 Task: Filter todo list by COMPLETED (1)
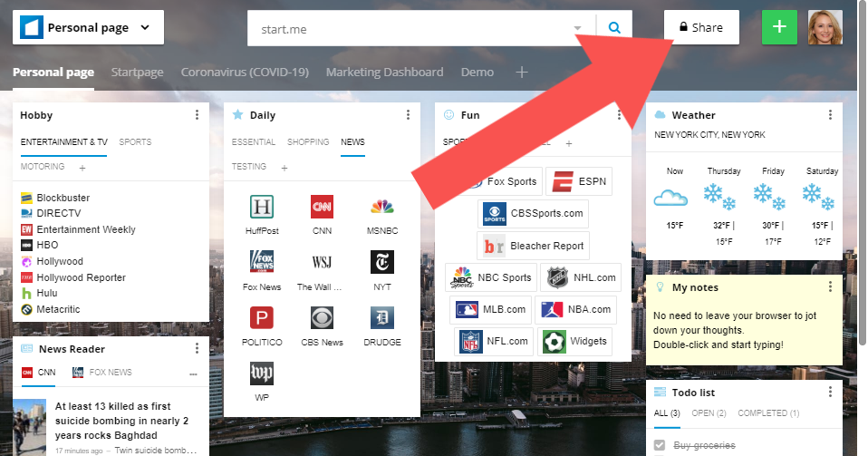[x=768, y=412]
